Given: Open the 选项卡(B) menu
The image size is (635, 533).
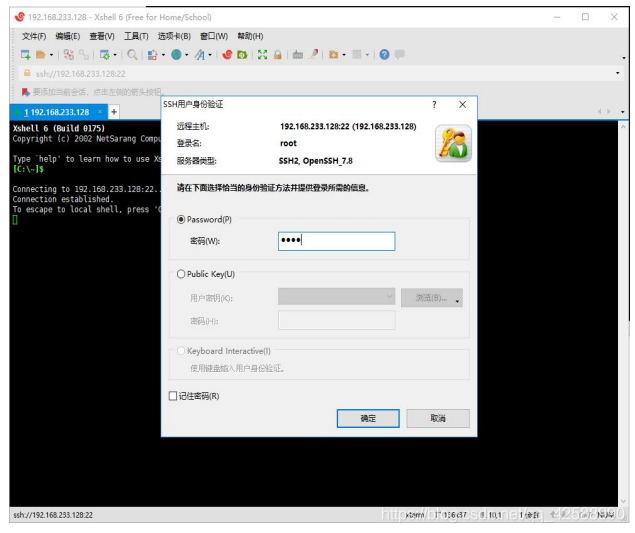Looking at the screenshot, I should [x=174, y=36].
